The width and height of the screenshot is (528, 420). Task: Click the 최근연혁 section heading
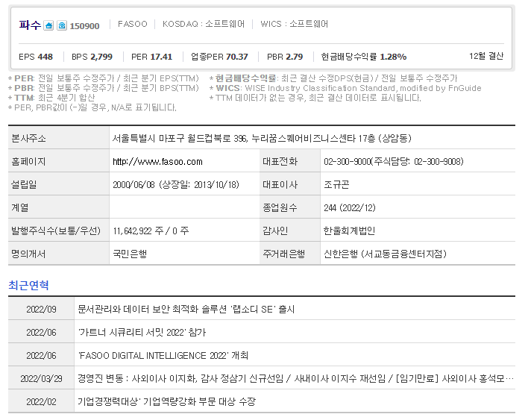[28, 285]
